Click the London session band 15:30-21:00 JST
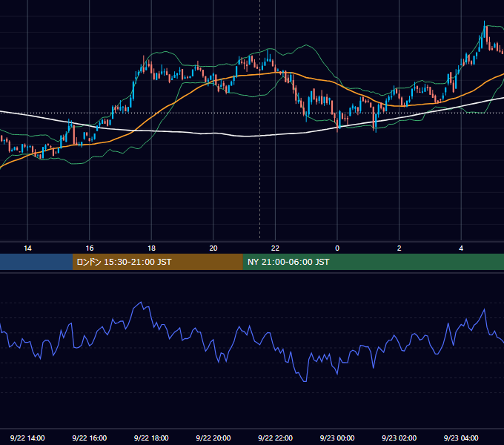Image resolution: width=504 pixels, height=445 pixels. (x=157, y=262)
